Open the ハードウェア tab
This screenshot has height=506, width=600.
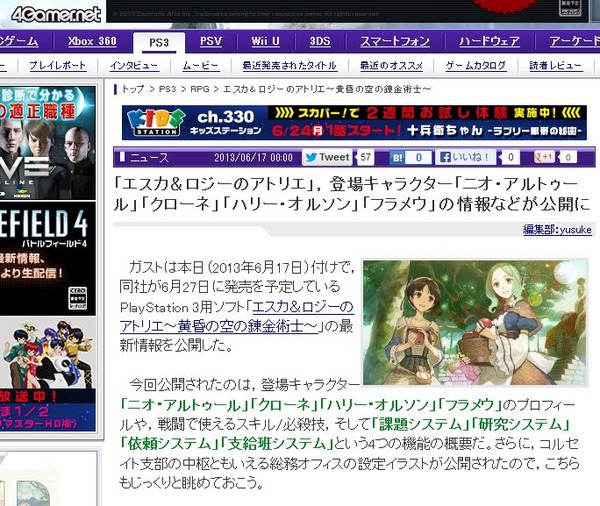tap(489, 41)
